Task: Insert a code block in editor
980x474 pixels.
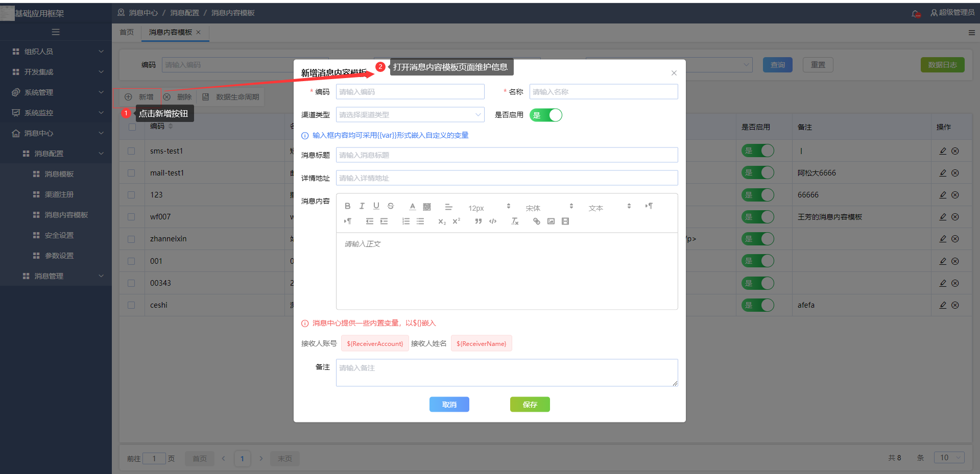Action: click(493, 221)
